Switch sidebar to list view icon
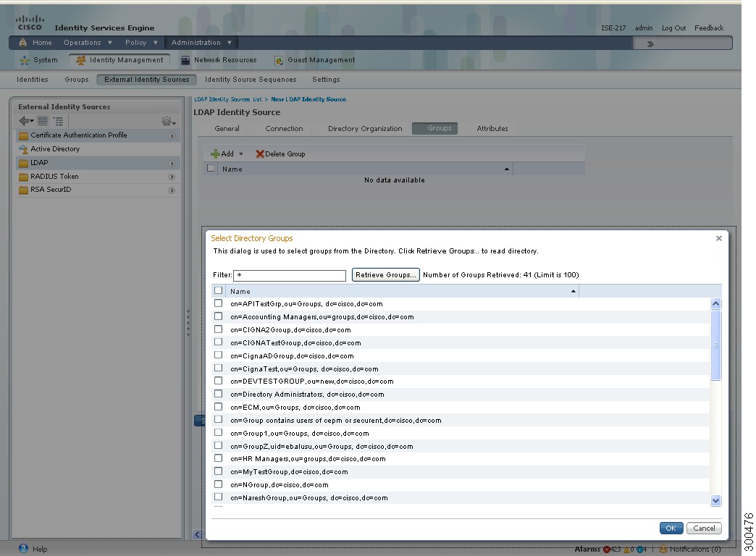Viewport: 756px width, 556px height. coord(43,121)
